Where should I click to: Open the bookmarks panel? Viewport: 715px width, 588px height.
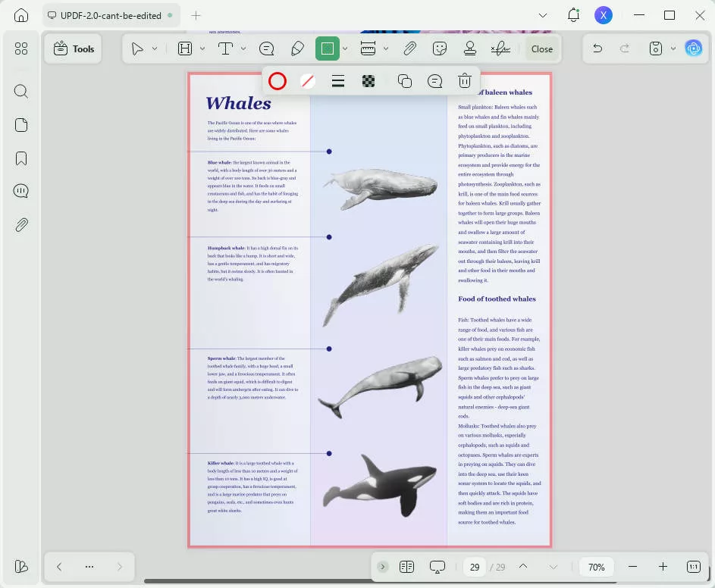tap(21, 158)
